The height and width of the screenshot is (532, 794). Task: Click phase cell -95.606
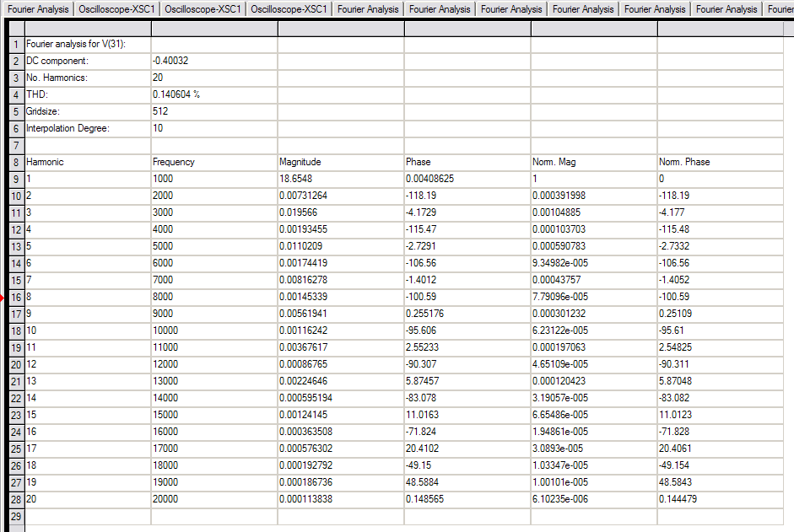[x=467, y=330]
